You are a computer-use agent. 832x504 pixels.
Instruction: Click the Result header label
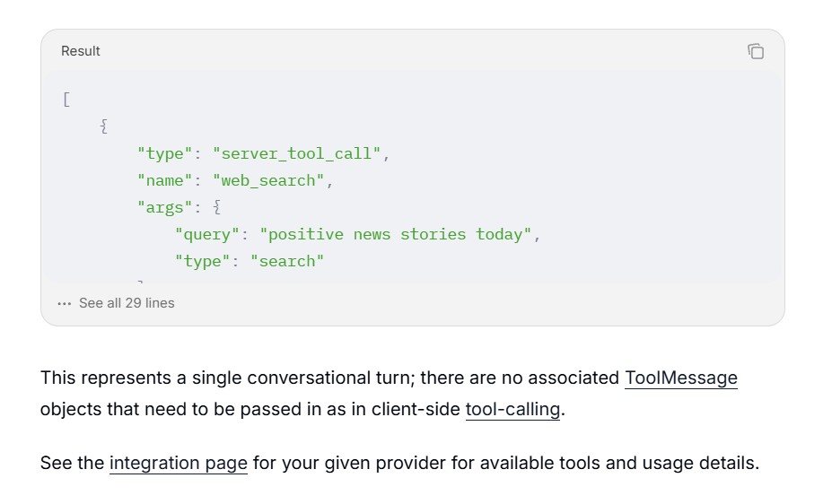click(80, 51)
